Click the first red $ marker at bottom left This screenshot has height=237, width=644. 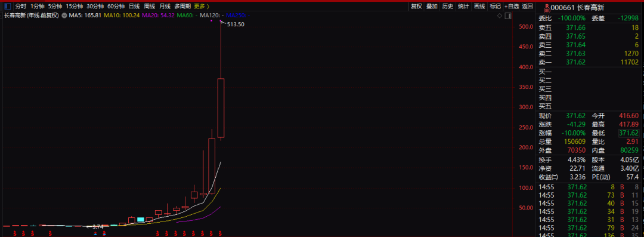click(x=15, y=233)
